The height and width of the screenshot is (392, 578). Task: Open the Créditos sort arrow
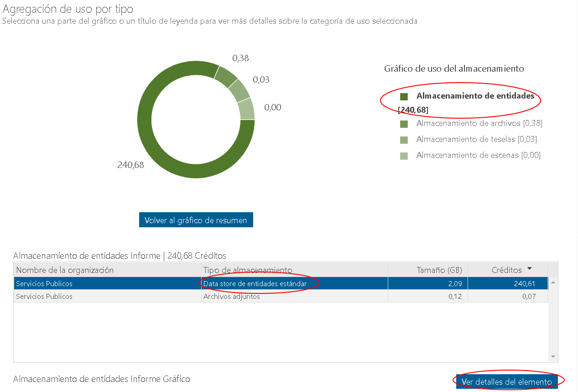click(529, 269)
